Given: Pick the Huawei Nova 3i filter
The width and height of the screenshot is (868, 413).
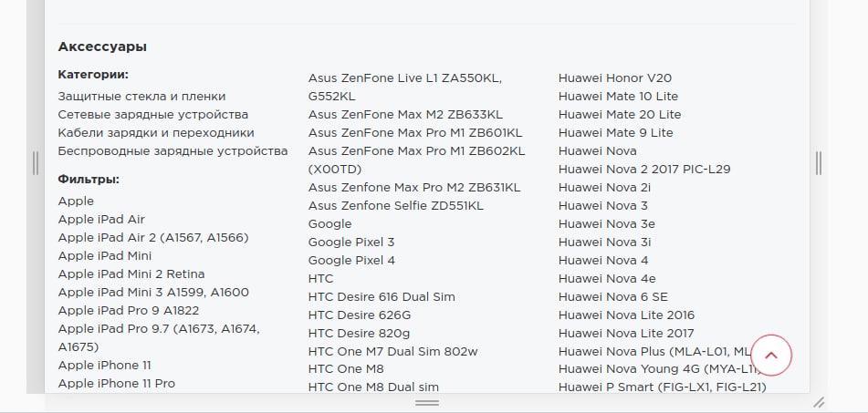Looking at the screenshot, I should (x=605, y=243).
